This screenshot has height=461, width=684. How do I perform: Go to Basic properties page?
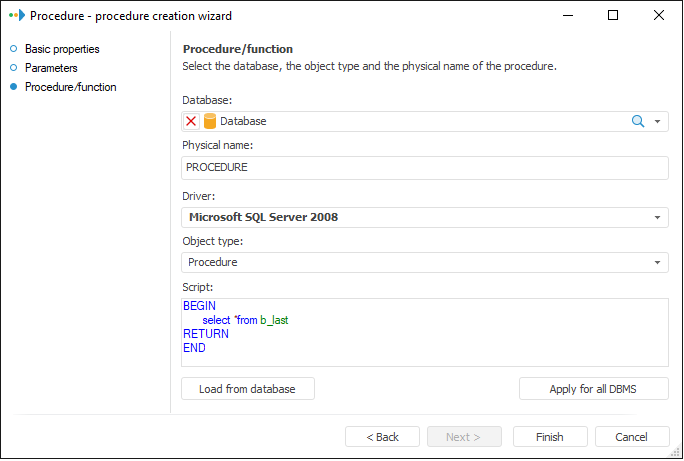[x=62, y=49]
